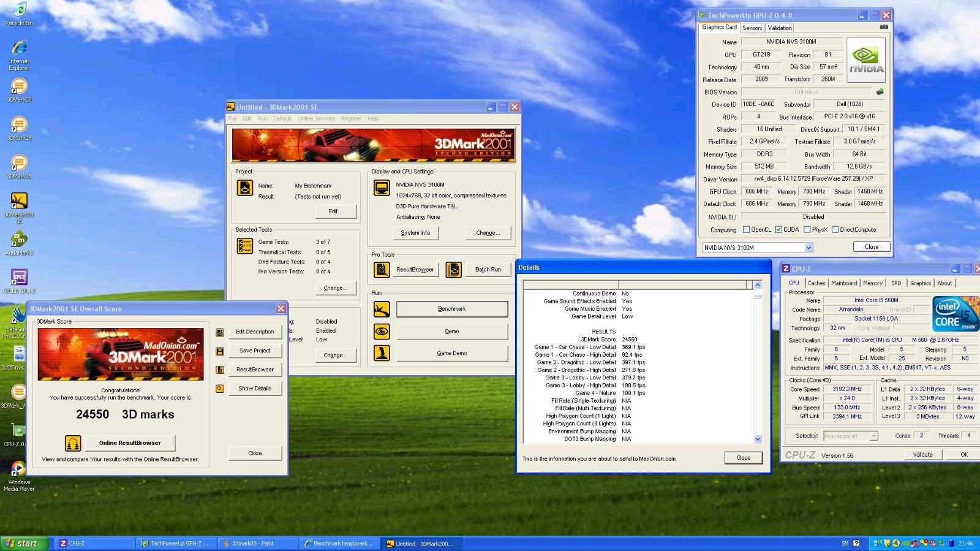Switch to 3dmark03 - Paint taskbar item

(257, 544)
